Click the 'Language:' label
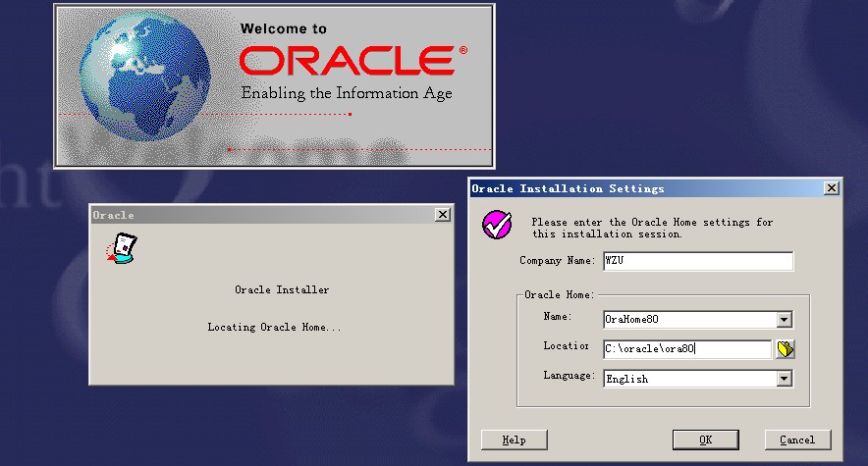 click(x=570, y=376)
